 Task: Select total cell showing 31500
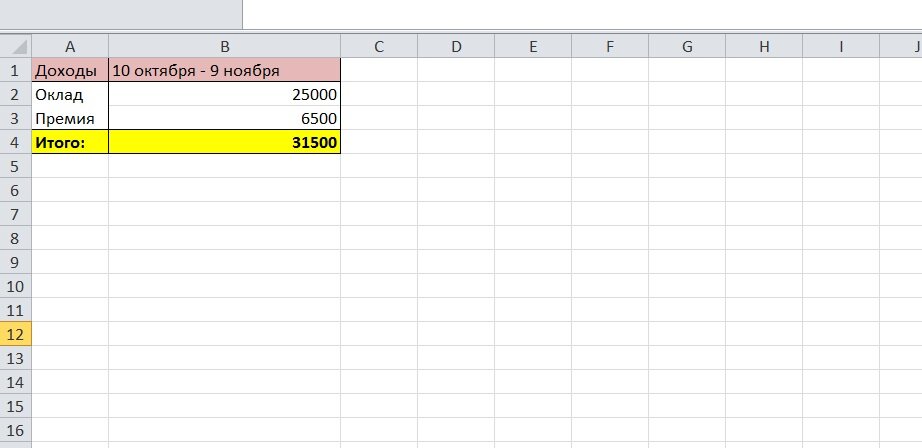coord(224,142)
